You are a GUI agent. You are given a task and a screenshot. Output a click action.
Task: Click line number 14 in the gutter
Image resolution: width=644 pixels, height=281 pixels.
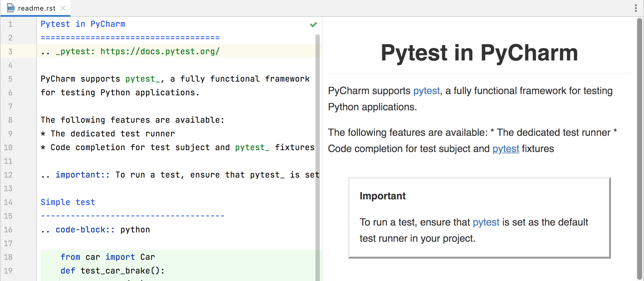pyautogui.click(x=8, y=202)
